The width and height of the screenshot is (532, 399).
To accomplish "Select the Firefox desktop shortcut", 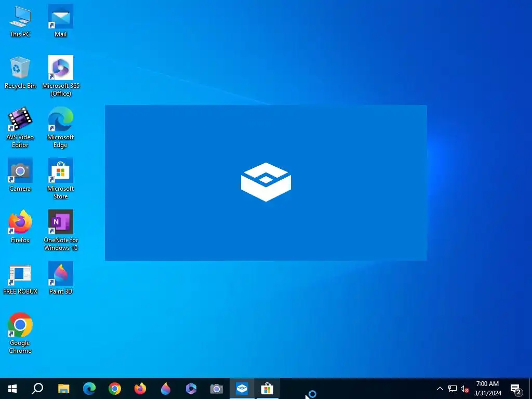I will pyautogui.click(x=20, y=227).
